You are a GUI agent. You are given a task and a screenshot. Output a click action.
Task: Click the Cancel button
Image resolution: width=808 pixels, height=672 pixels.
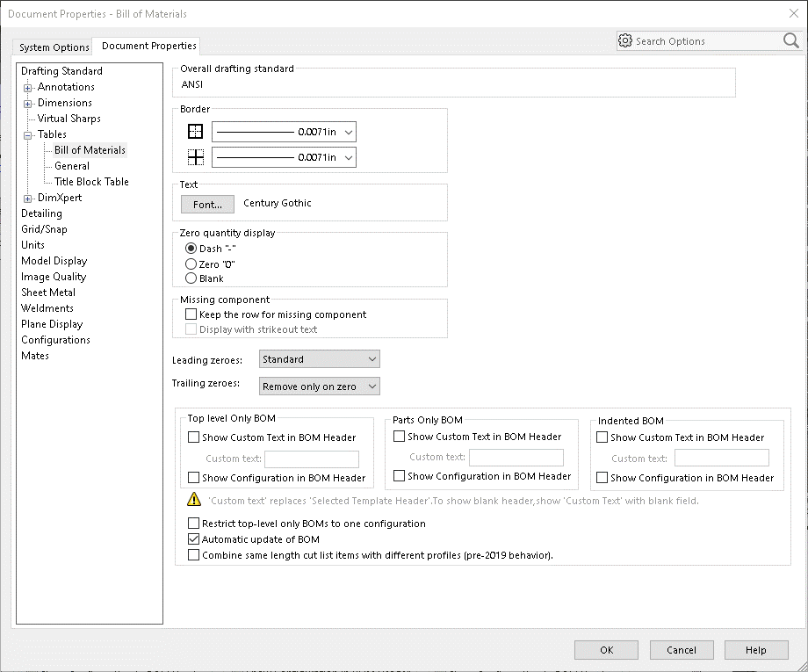pyautogui.click(x=682, y=650)
